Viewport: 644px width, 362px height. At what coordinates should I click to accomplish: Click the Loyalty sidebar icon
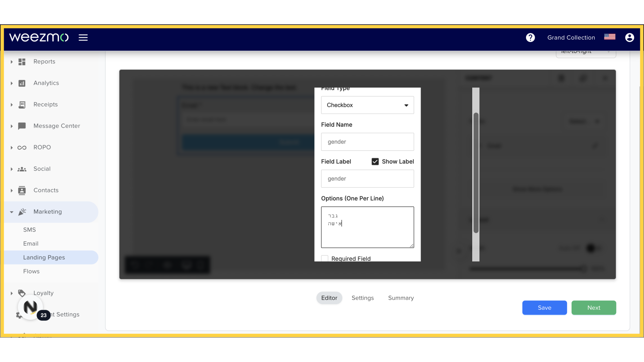pos(22,293)
